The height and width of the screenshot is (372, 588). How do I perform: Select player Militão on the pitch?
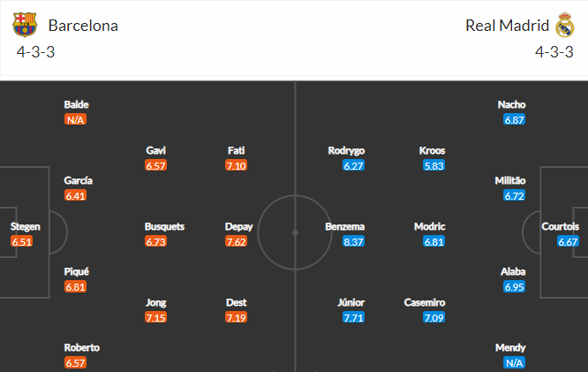(x=511, y=180)
